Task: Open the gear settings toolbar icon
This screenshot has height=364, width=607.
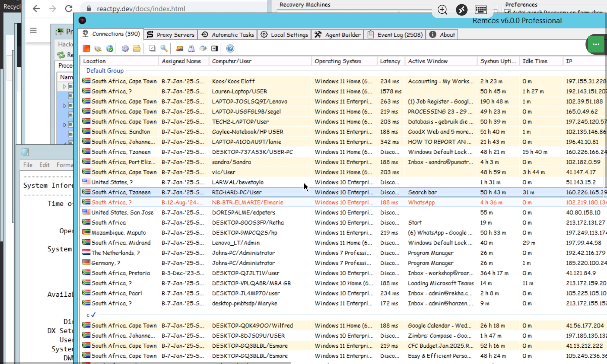Action: pos(125,49)
